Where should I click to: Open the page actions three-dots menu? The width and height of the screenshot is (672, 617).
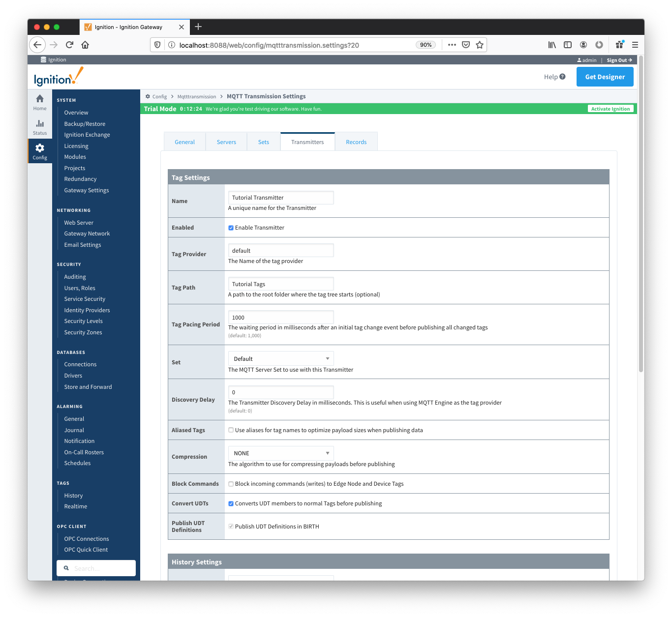[452, 45]
